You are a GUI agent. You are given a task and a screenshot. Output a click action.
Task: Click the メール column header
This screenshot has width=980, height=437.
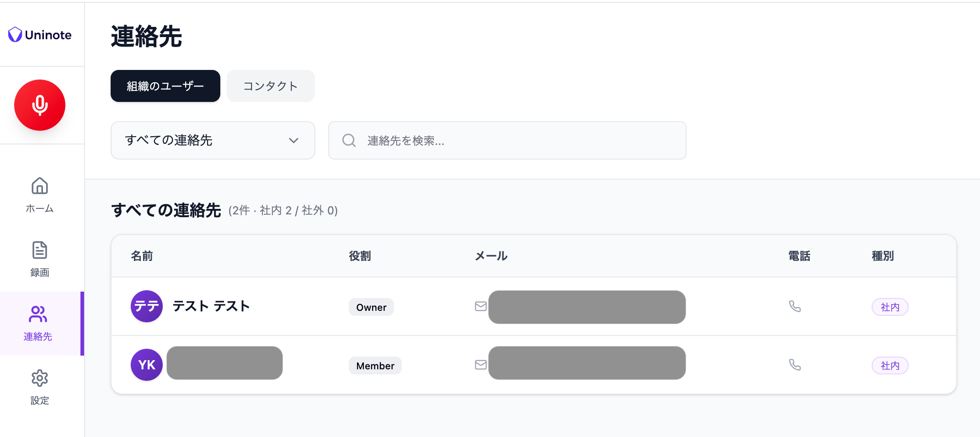coord(491,256)
